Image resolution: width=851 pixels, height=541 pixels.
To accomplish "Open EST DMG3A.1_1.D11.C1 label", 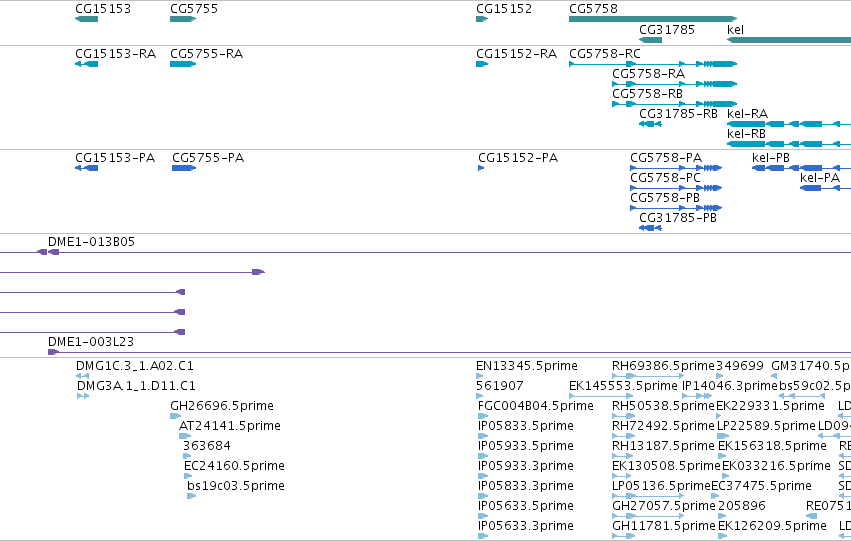I will [136, 386].
